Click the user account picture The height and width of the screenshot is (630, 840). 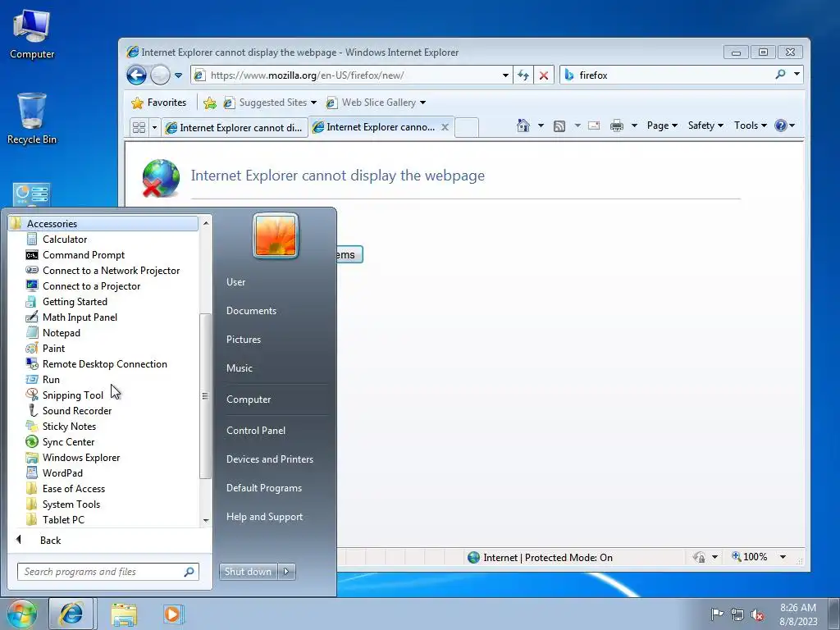pyautogui.click(x=276, y=235)
